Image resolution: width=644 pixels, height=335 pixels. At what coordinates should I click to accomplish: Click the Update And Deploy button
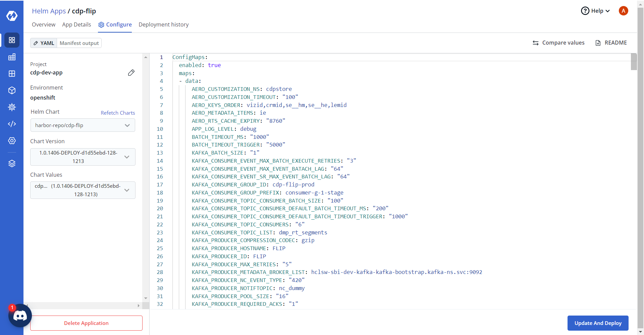click(598, 323)
